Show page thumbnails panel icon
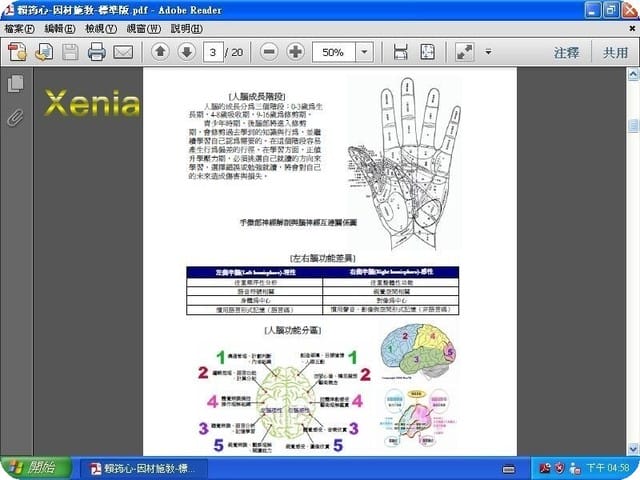The image size is (640, 480). click(x=16, y=84)
